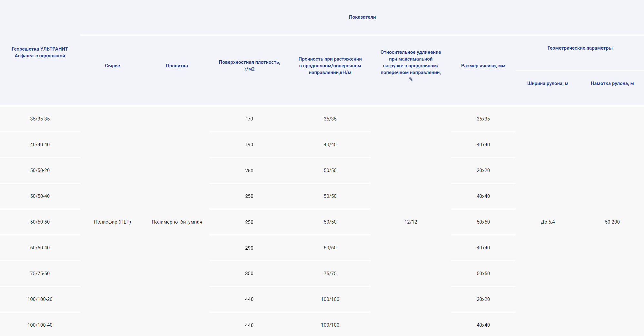Click the Пропитка column header

pyautogui.click(x=177, y=66)
